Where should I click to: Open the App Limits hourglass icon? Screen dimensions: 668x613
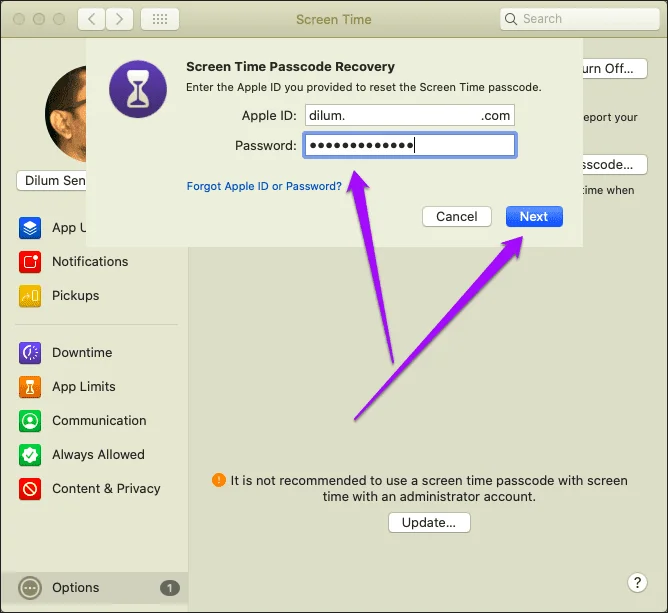tap(30, 387)
